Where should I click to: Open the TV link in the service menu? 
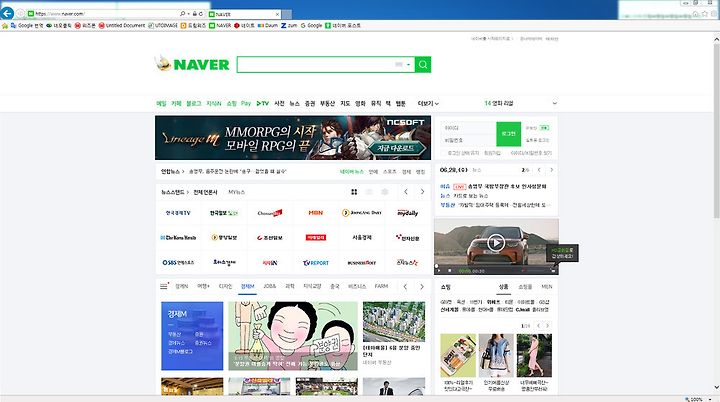[263, 103]
